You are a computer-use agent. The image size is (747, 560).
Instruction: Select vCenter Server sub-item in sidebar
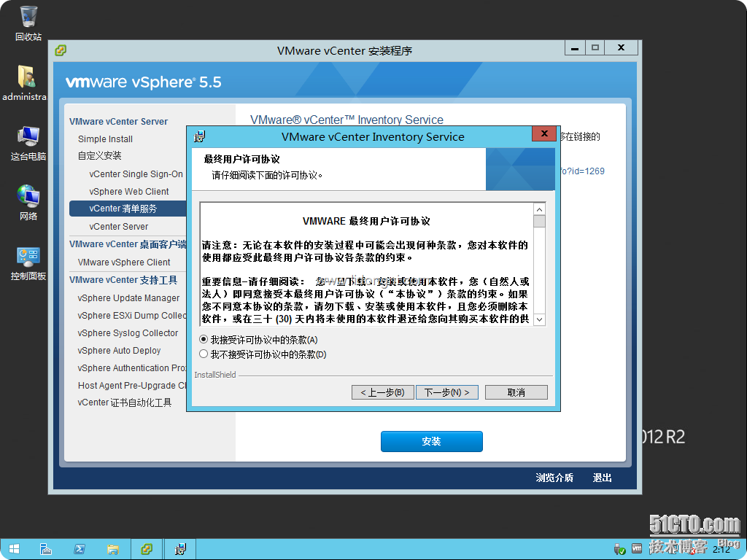pyautogui.click(x=118, y=227)
